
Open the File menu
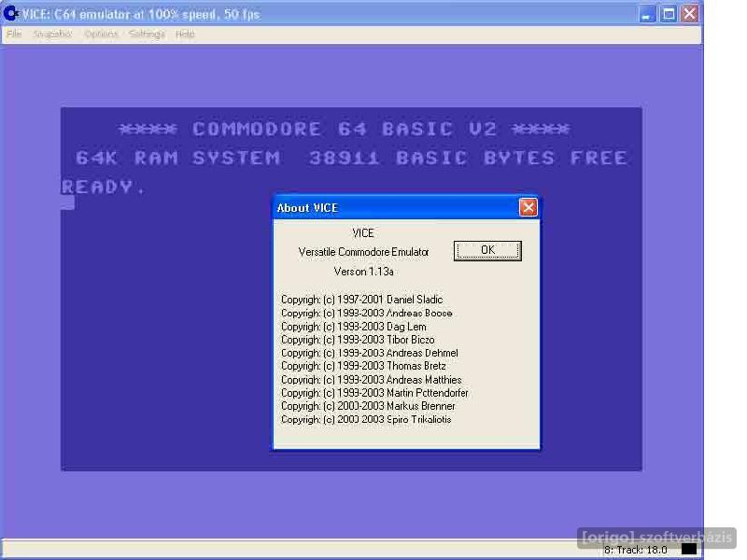tap(14, 34)
